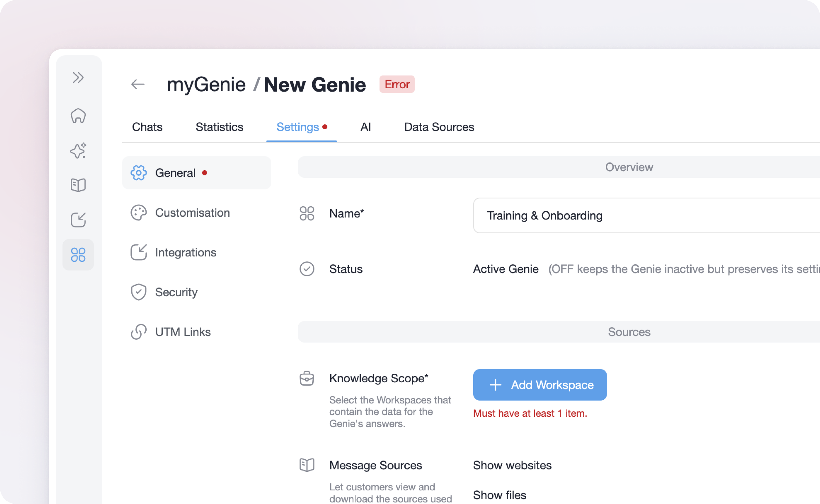Click the General gear icon

click(x=138, y=173)
